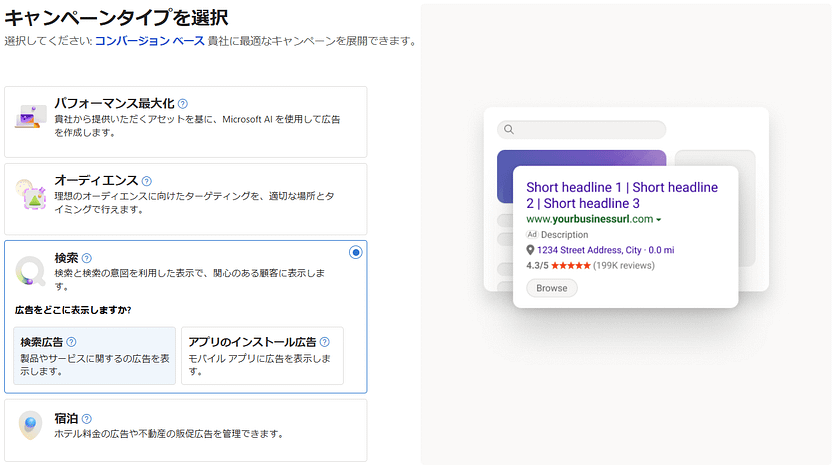Open help icon next to パフォーマンス最大化
This screenshot has width=840, height=471.
click(x=183, y=103)
